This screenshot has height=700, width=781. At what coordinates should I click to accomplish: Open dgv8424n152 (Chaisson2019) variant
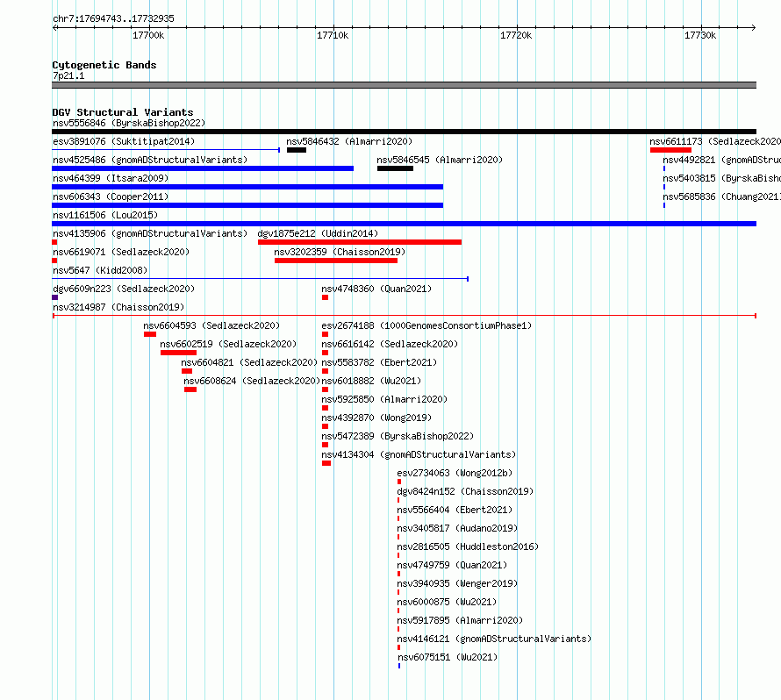pyautogui.click(x=465, y=491)
